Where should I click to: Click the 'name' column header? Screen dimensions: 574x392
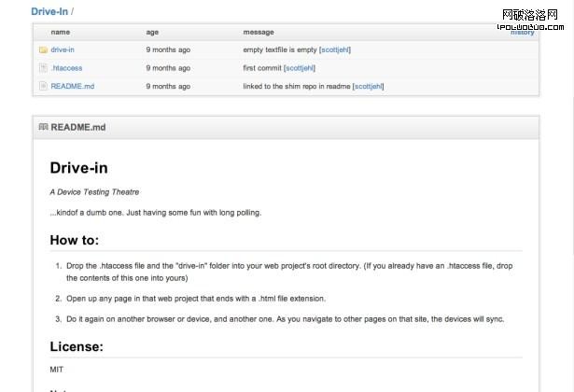60,32
